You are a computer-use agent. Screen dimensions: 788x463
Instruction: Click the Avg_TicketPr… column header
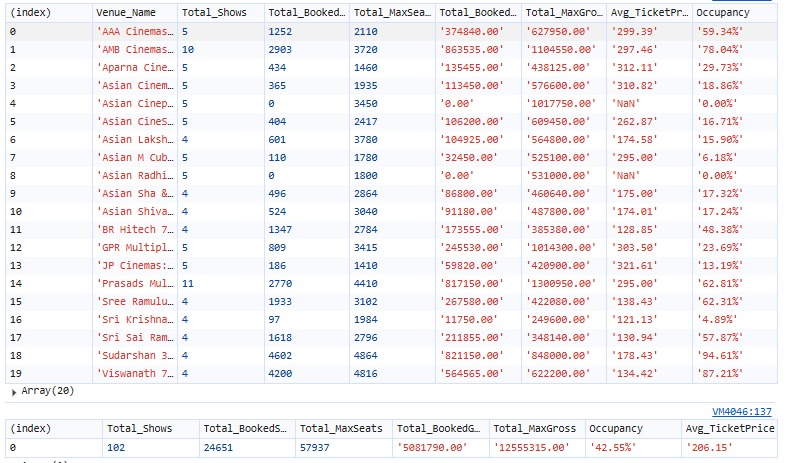tap(649, 13)
